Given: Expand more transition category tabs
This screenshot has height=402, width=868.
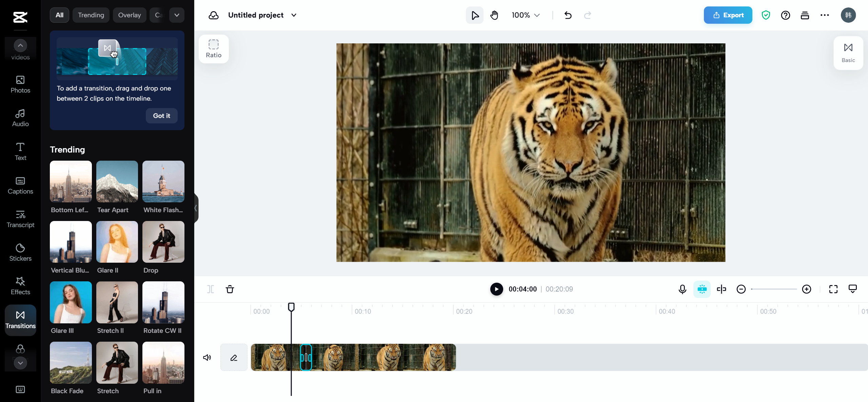Looking at the screenshot, I should click(x=177, y=15).
